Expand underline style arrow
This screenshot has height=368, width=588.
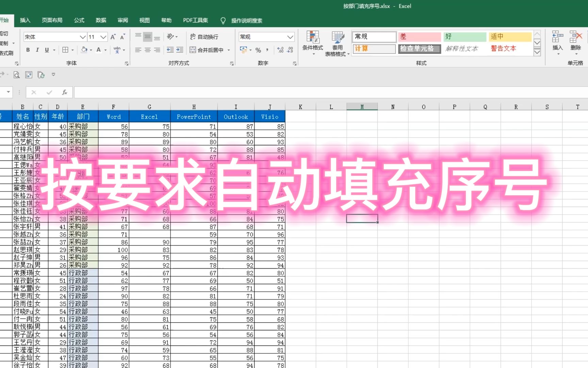[54, 50]
